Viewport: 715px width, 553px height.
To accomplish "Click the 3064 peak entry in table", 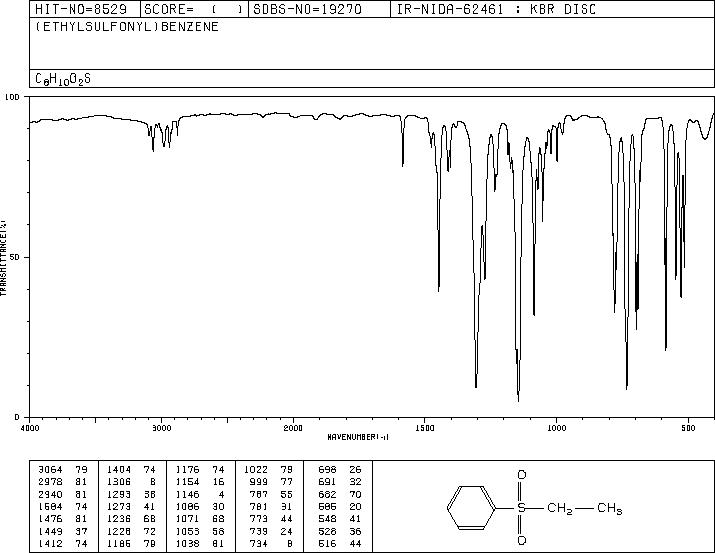I will click(62, 469).
